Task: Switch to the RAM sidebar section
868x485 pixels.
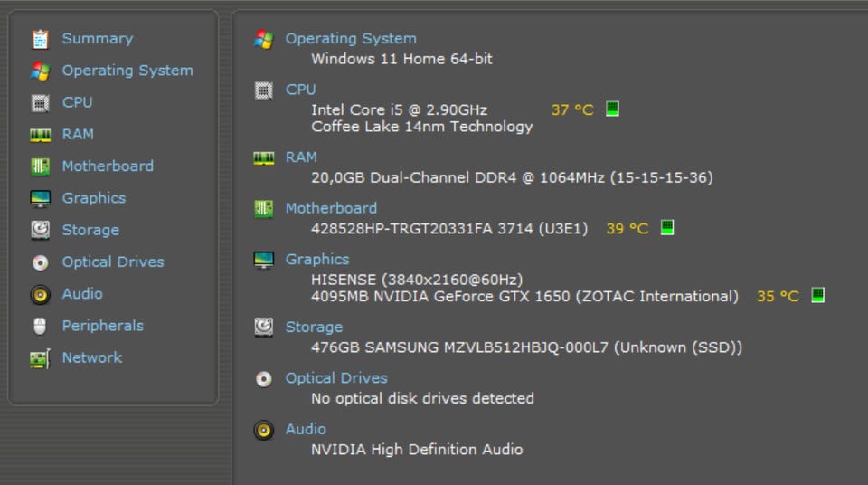Action: click(x=78, y=134)
